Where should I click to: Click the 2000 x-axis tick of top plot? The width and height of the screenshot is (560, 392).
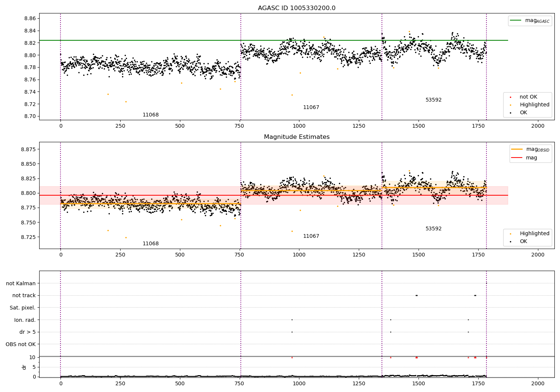point(538,126)
